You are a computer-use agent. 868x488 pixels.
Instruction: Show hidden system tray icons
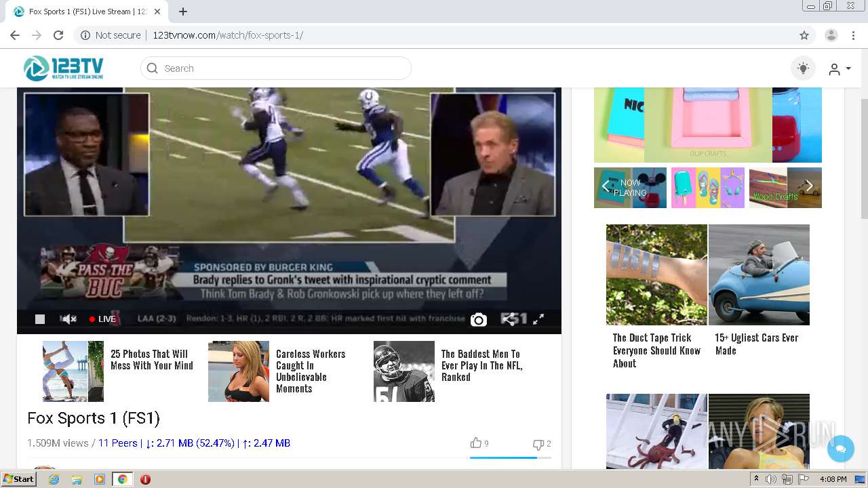point(756,479)
